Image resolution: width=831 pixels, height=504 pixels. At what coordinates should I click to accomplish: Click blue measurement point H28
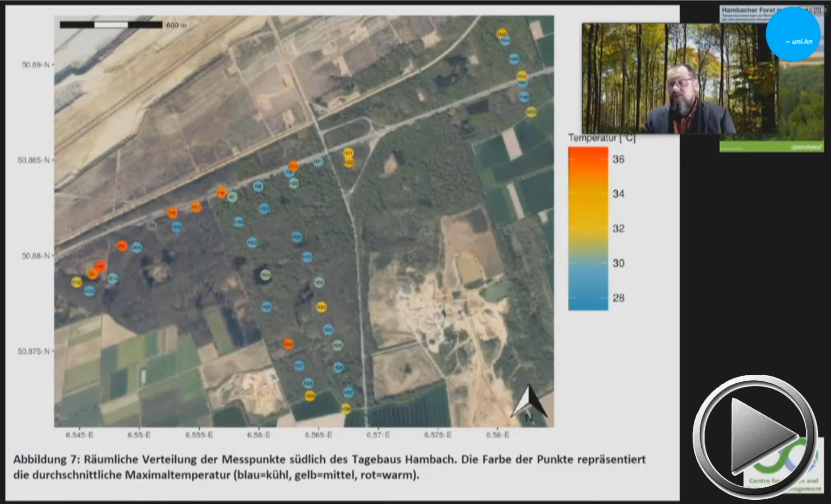[x=308, y=384]
